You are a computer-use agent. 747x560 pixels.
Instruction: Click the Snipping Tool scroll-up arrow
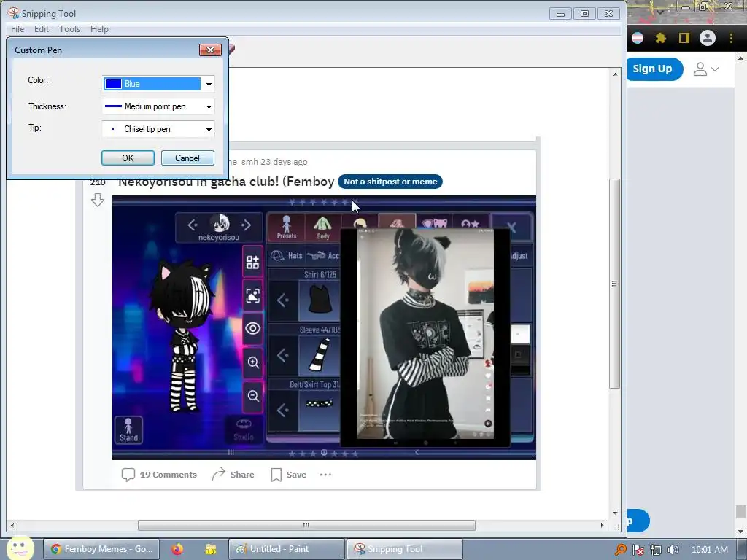click(x=614, y=74)
